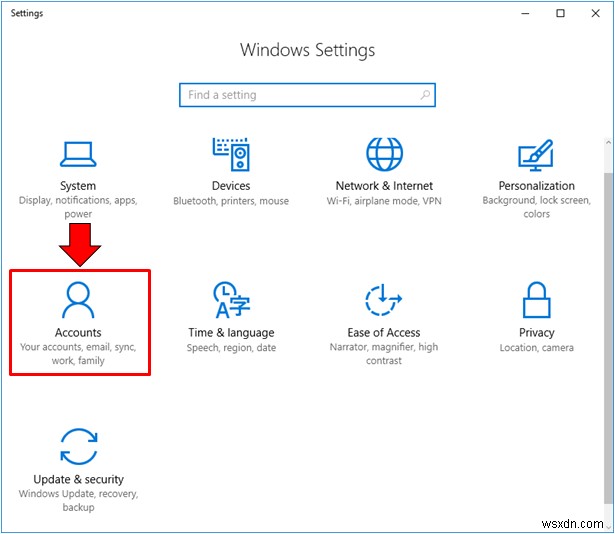Click the scrollbar up arrow
Image resolution: width=615 pixels, height=534 pixels.
click(608, 142)
